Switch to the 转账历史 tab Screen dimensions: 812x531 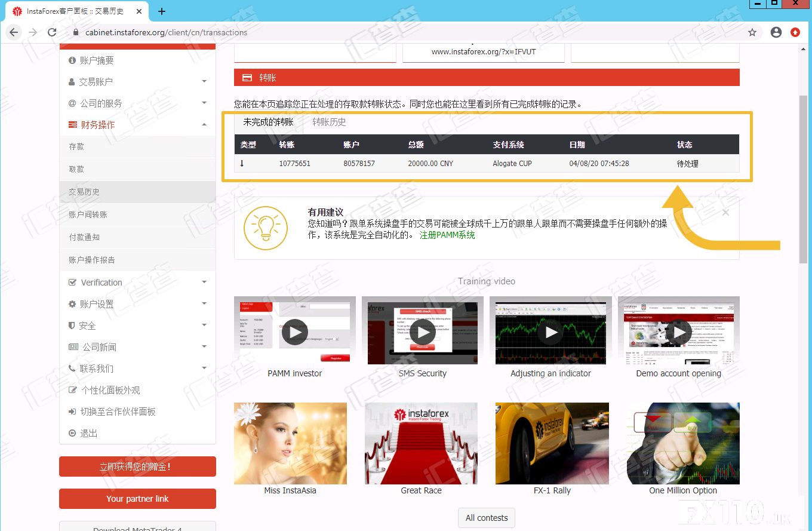329,122
